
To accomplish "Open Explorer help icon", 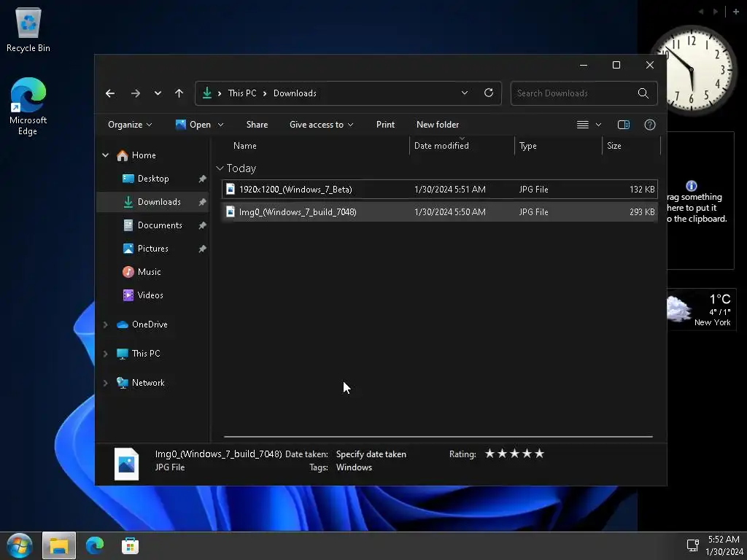I will [x=650, y=125].
